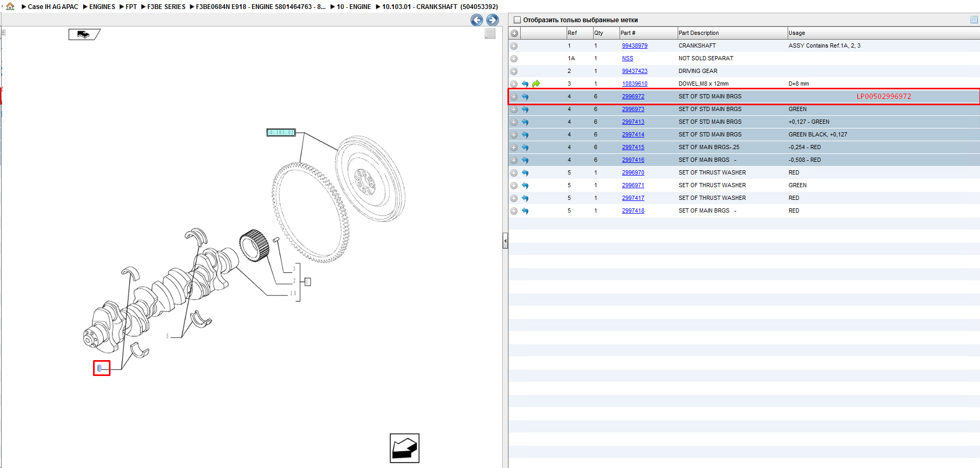Click the blue arrow icon for part 2996971
The height and width of the screenshot is (468, 980).
point(525,186)
